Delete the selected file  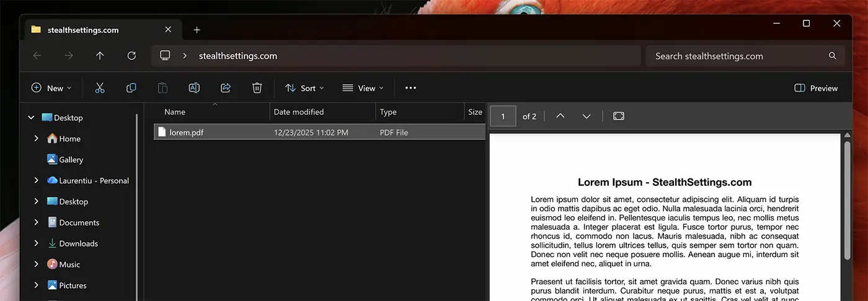pyautogui.click(x=257, y=88)
